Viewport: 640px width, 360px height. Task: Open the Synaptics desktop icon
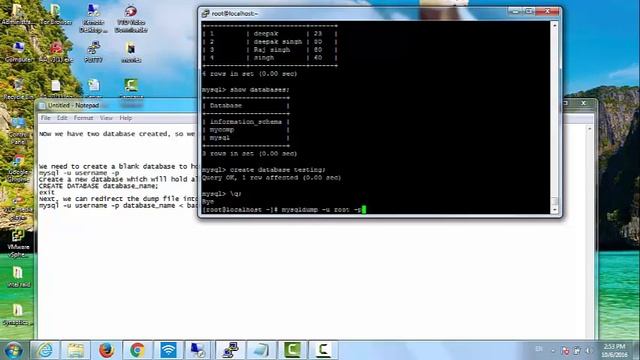17,315
